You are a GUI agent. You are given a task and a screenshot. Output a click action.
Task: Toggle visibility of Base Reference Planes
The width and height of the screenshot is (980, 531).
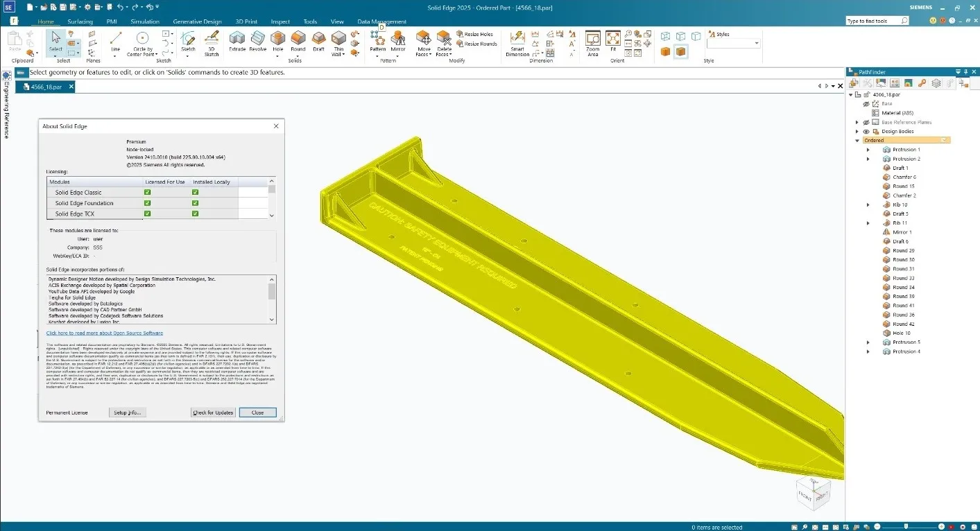(866, 122)
